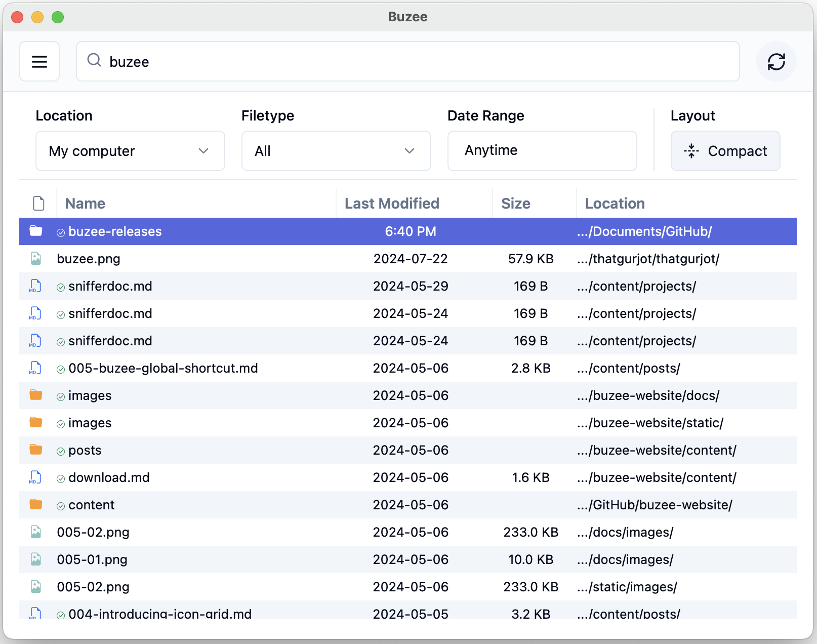Open the Date Range picker showing Anytime
This screenshot has height=644, width=817.
pos(542,151)
